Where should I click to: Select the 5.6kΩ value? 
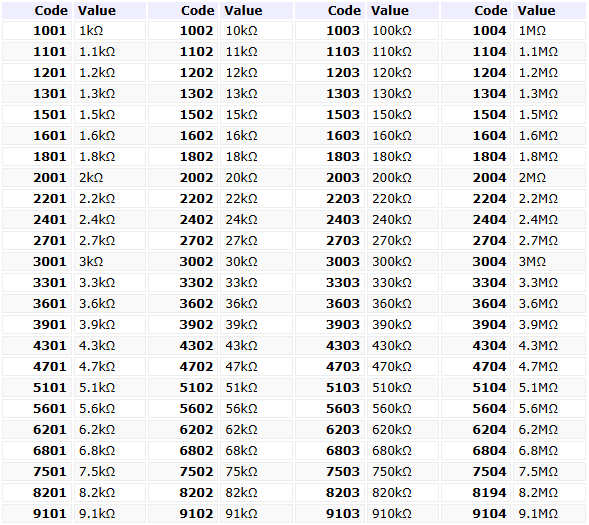coord(110,409)
